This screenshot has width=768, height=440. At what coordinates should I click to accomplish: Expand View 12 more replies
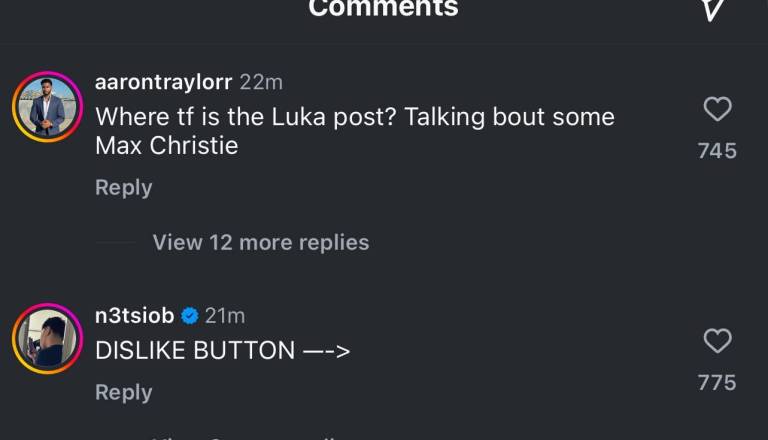click(x=260, y=243)
